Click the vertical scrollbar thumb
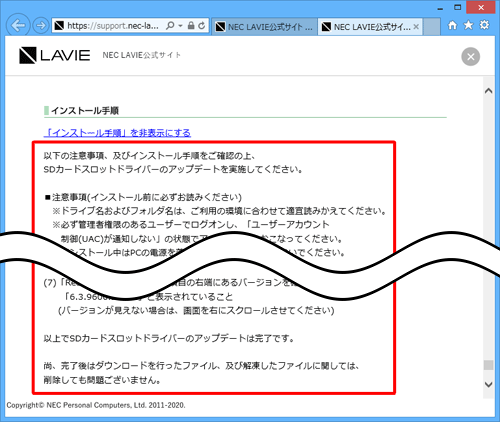The width and height of the screenshot is (500, 422). [489, 365]
